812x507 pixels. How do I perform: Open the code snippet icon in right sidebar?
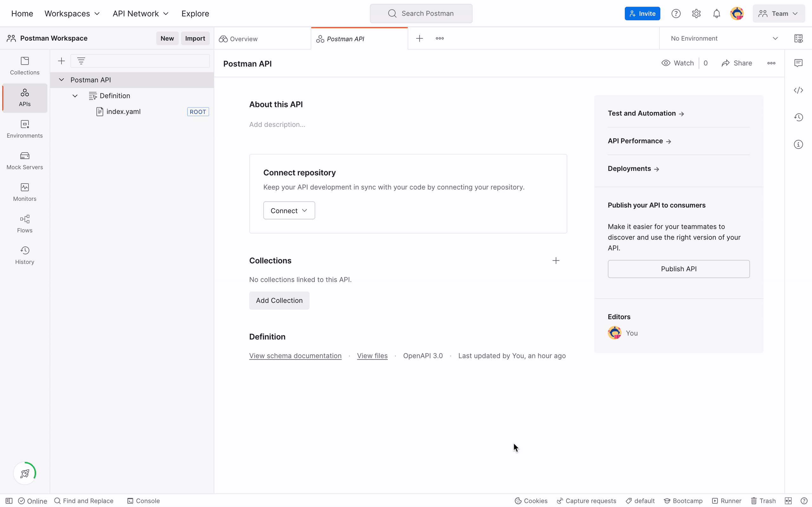coord(798,90)
